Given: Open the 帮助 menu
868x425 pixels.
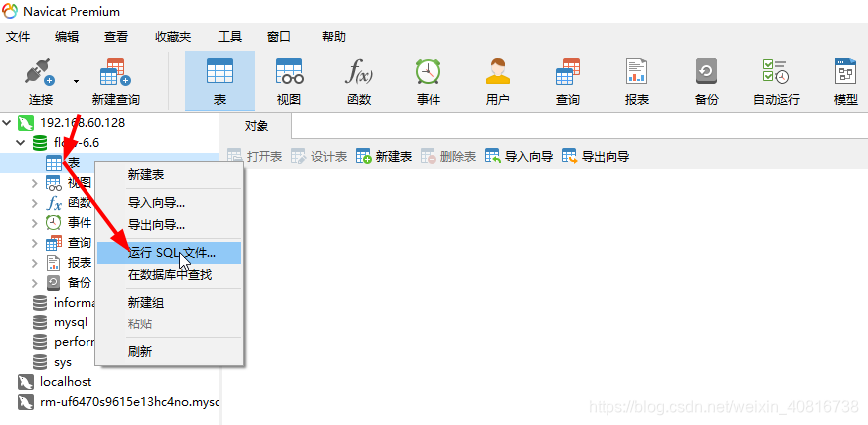Looking at the screenshot, I should click(x=334, y=37).
